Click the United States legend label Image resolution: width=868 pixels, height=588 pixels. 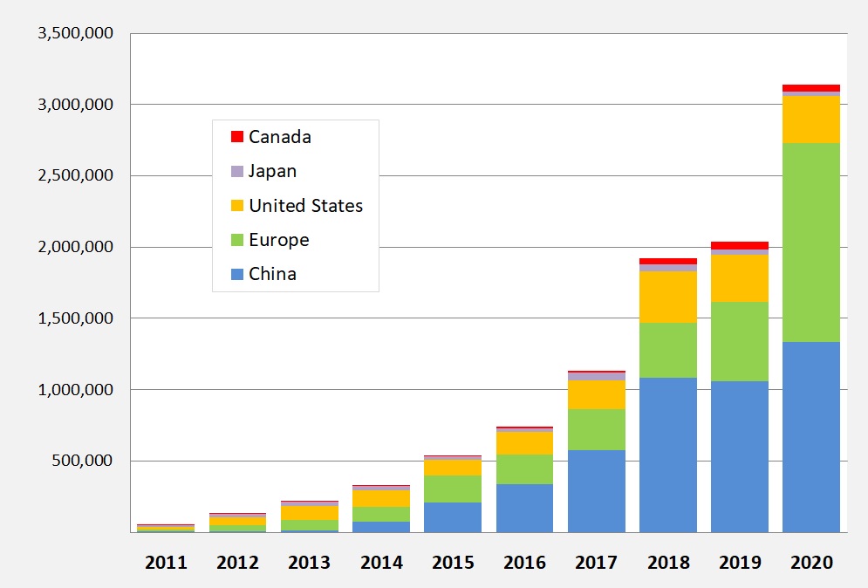point(305,206)
